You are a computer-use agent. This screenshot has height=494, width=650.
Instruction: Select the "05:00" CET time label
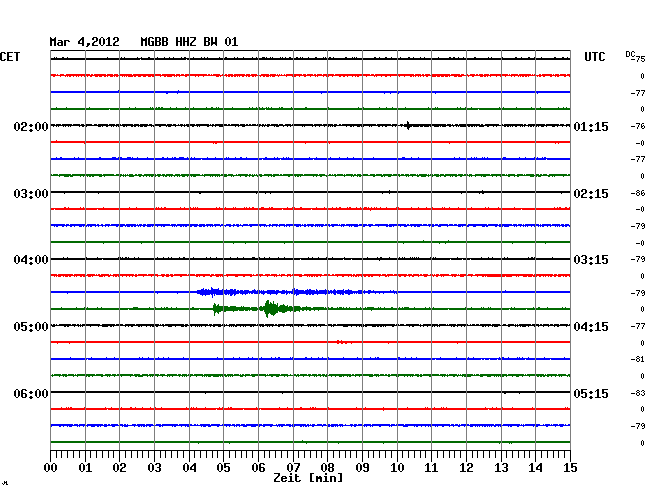coord(31,327)
